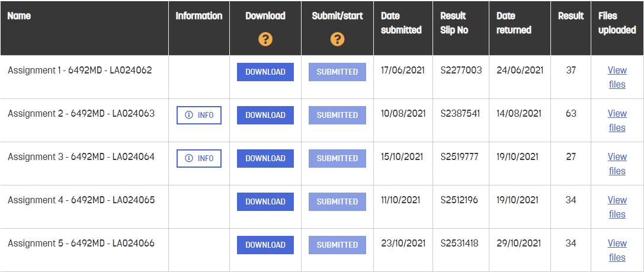View files uploaded for Assignment 2

[617, 120]
